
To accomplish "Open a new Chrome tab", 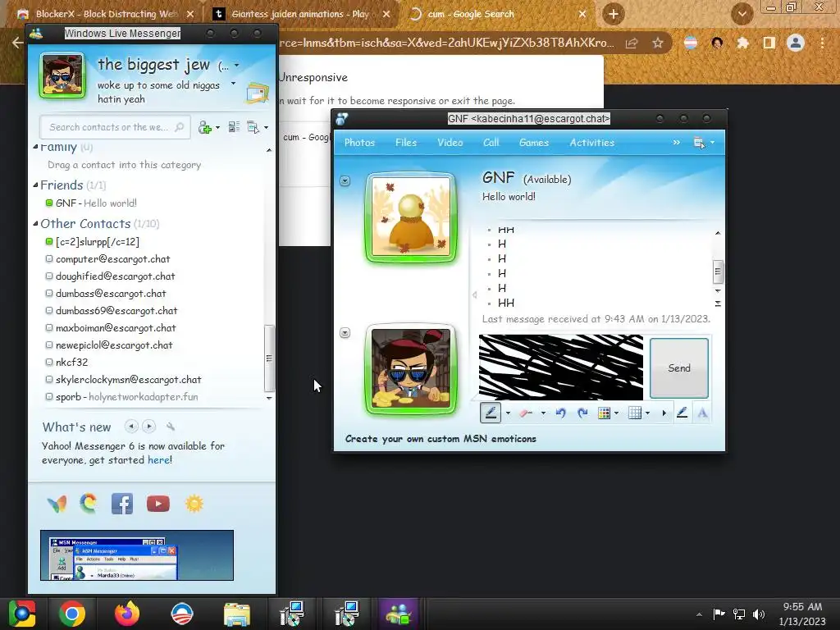I will tap(614, 14).
